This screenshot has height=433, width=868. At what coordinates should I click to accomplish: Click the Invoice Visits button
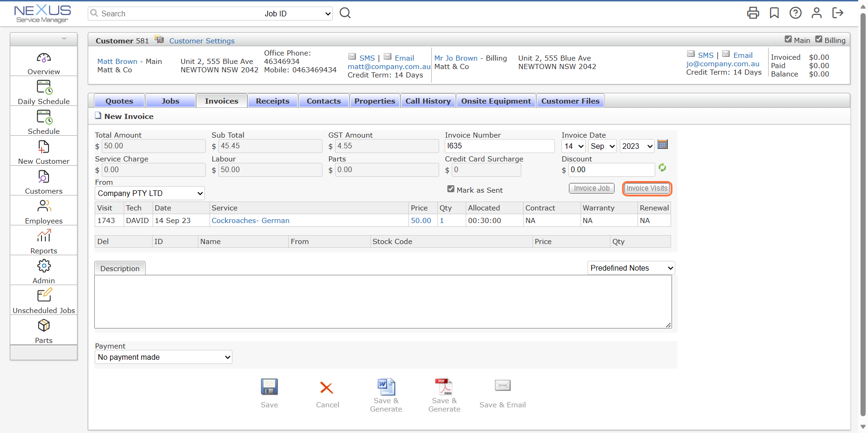click(647, 188)
